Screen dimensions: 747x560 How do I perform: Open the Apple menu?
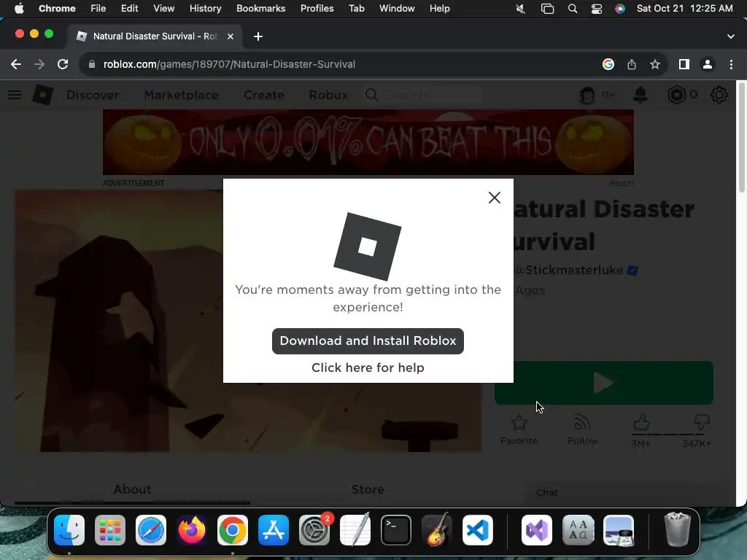click(19, 9)
